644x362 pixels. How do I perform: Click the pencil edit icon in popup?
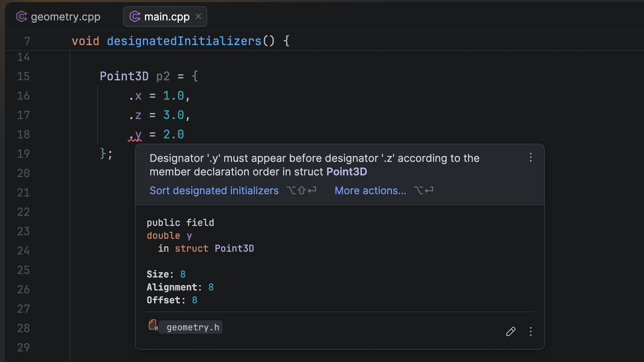[511, 331]
